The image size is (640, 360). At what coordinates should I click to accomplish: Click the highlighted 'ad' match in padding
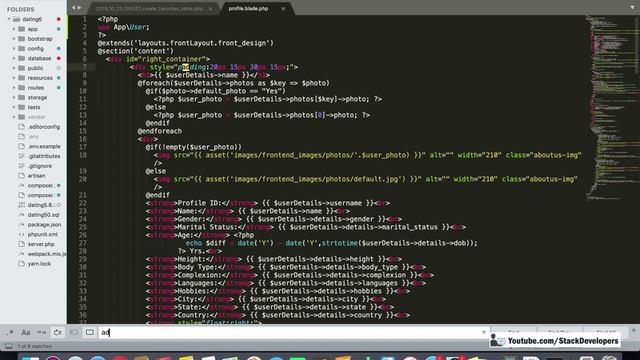pos(185,67)
